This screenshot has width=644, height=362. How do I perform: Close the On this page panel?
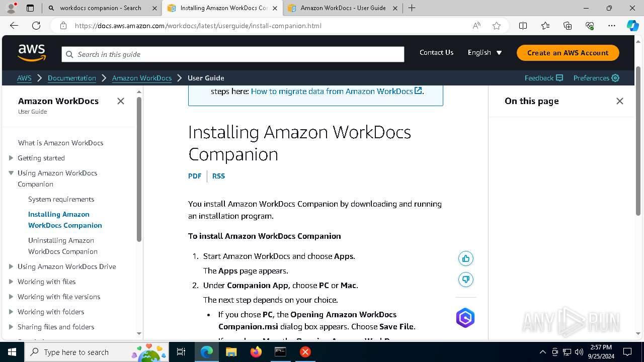click(620, 101)
